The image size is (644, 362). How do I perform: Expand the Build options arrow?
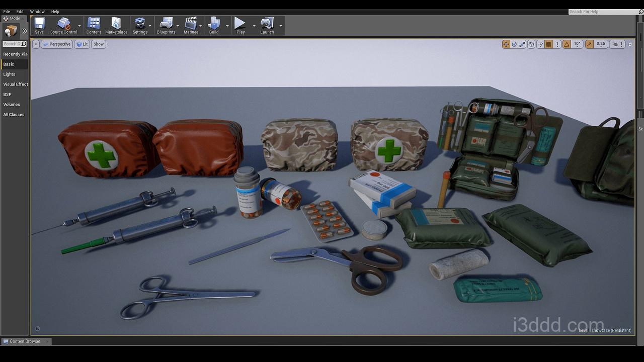[227, 26]
